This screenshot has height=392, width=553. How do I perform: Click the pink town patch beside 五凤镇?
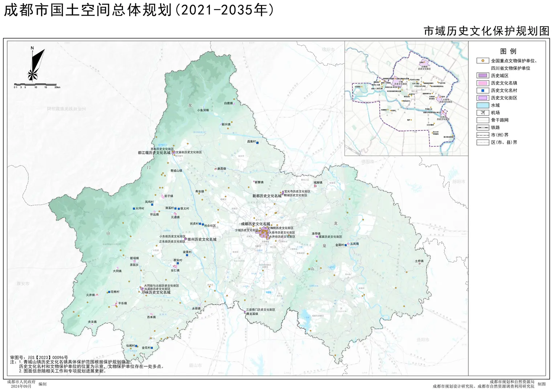[x=348, y=244]
